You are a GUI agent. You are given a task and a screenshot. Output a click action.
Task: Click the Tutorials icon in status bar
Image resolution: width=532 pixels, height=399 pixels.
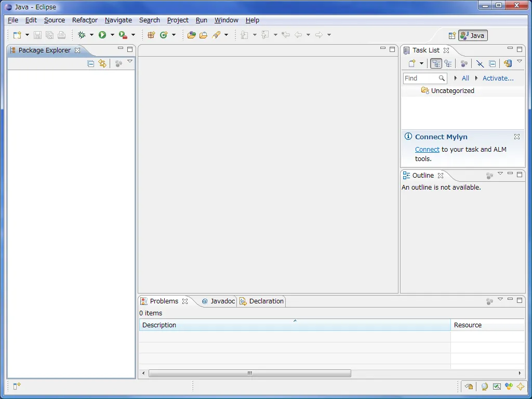pyautogui.click(x=497, y=386)
